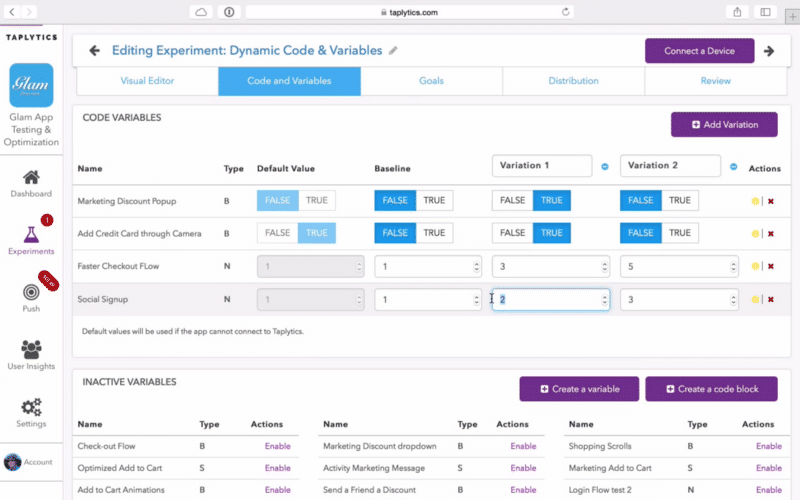
Task: Delete the Social Signup variable red X
Action: [770, 300]
